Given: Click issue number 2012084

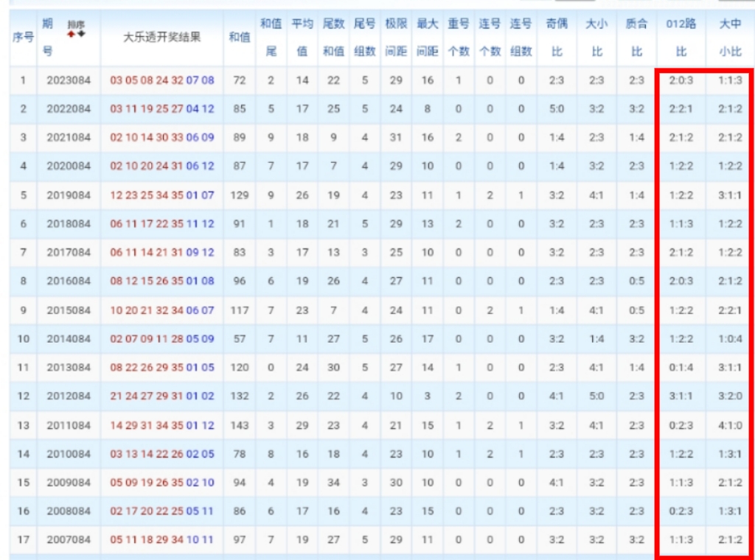Looking at the screenshot, I should pos(69,396).
